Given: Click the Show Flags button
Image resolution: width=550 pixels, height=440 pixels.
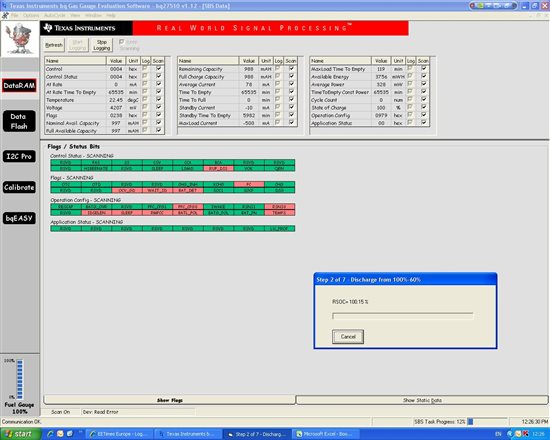Looking at the screenshot, I should 170,400.
